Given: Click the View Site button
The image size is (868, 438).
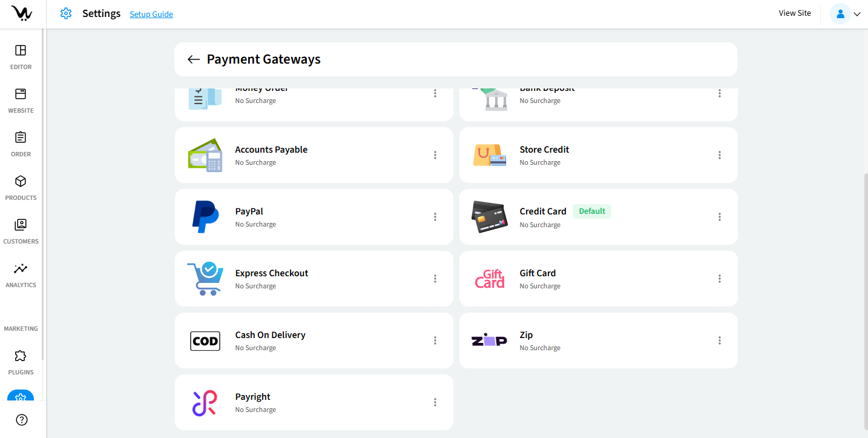Looking at the screenshot, I should pyautogui.click(x=795, y=13).
